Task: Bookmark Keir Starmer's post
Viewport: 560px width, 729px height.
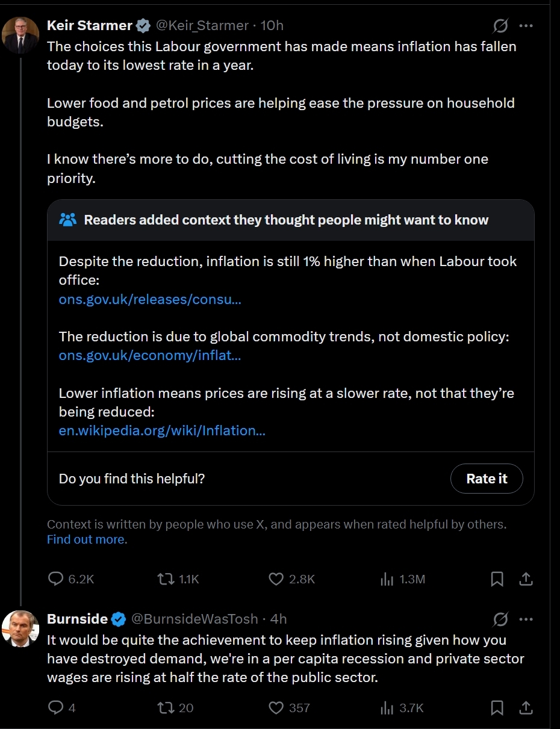Action: coord(497,579)
